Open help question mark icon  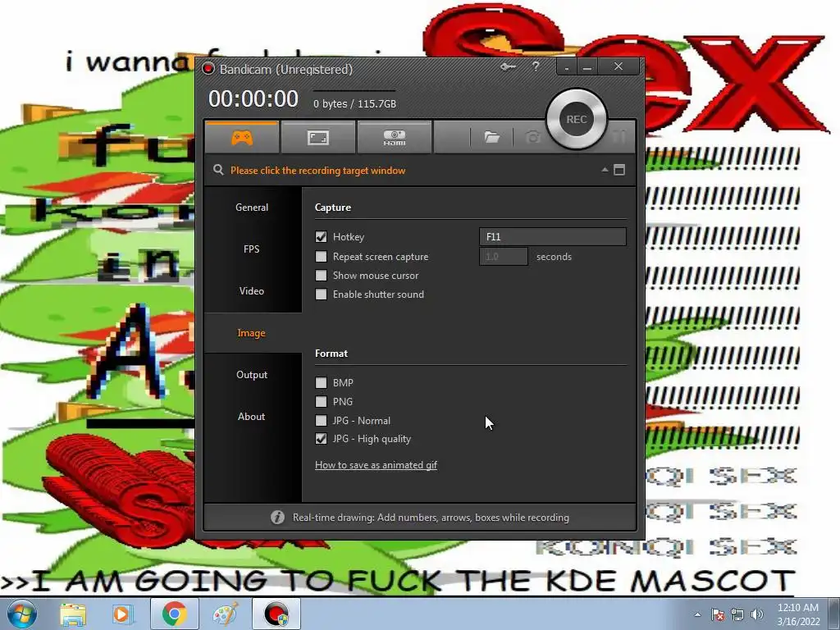[536, 66]
